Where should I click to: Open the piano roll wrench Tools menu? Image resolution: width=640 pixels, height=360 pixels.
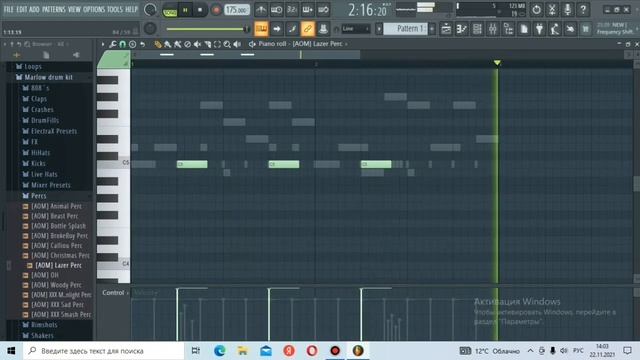click(x=113, y=44)
